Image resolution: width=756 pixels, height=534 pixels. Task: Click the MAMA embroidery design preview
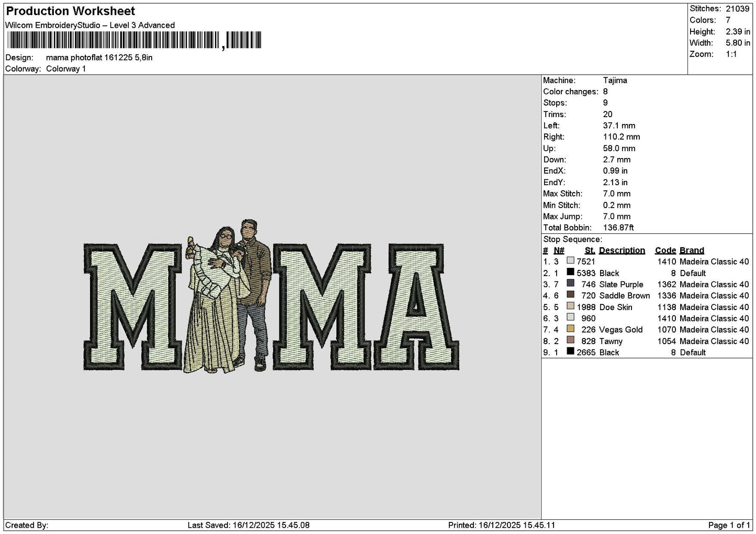tap(272, 296)
